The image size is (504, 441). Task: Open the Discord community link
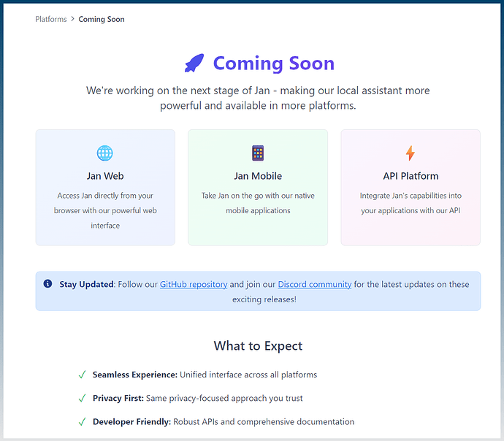[315, 284]
